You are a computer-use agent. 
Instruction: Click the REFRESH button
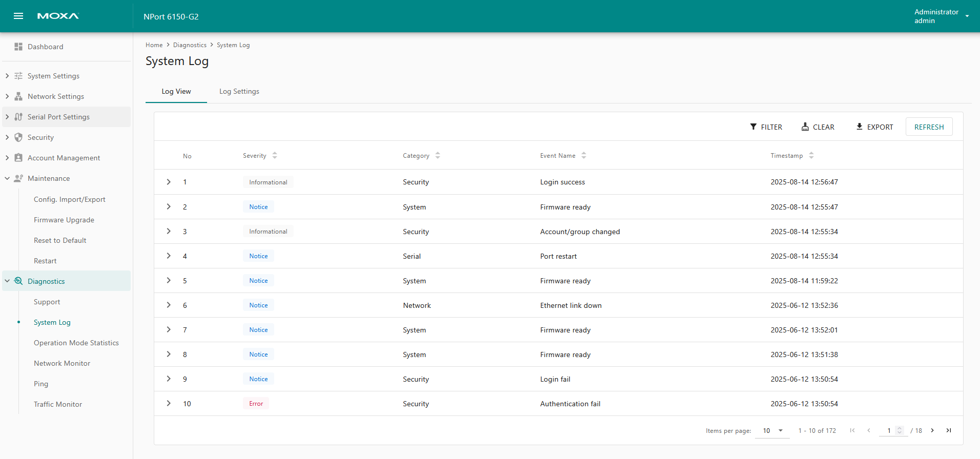pos(929,127)
